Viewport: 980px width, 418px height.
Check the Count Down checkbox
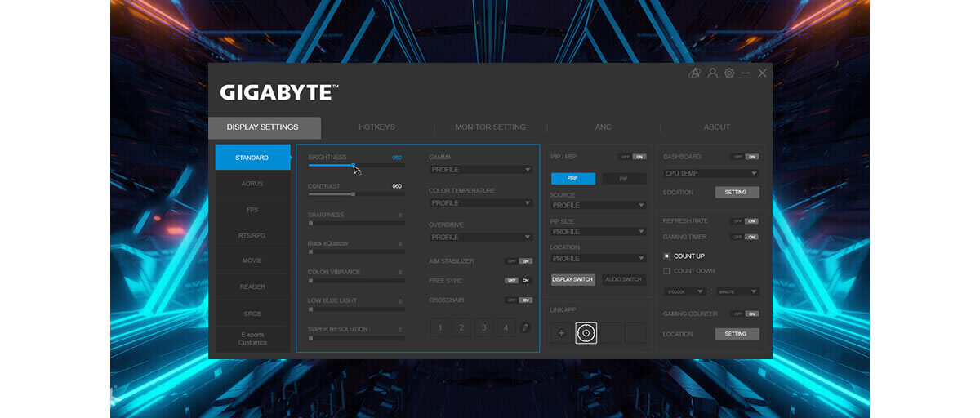666,271
